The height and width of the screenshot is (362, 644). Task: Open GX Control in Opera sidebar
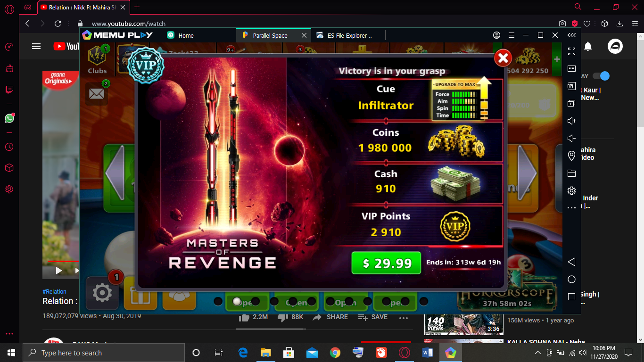[9, 47]
